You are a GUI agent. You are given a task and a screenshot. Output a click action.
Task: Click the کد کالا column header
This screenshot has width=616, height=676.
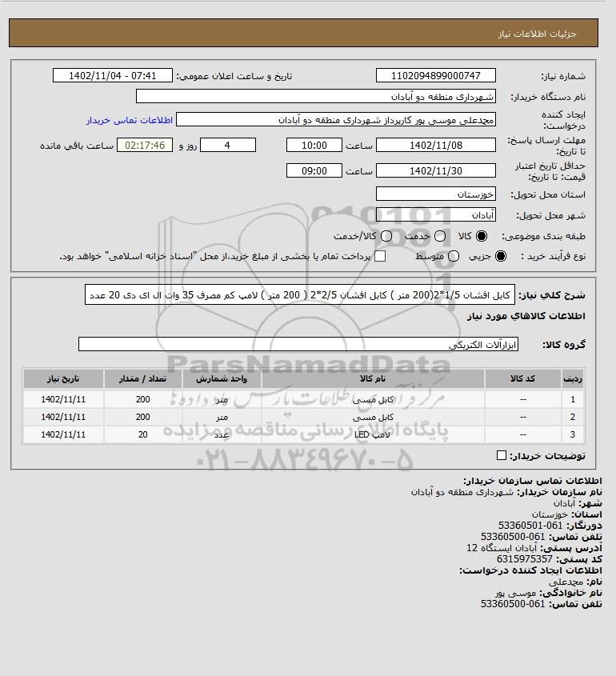(x=523, y=379)
